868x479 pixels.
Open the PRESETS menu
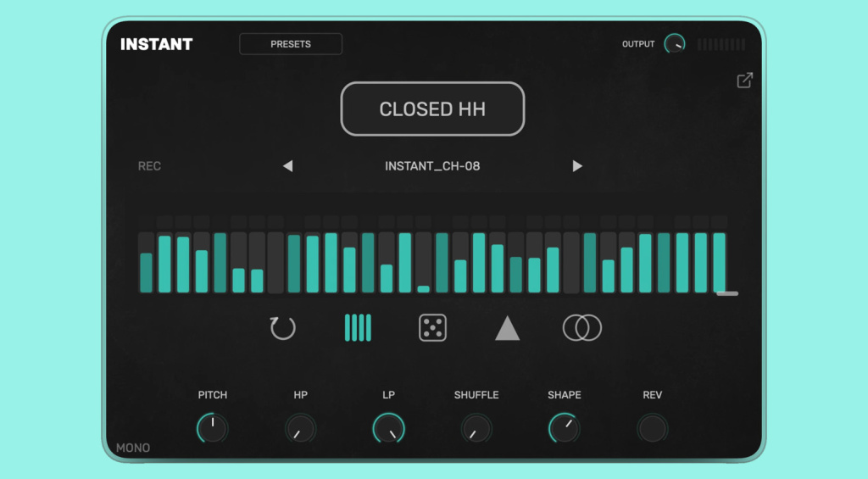(x=291, y=44)
